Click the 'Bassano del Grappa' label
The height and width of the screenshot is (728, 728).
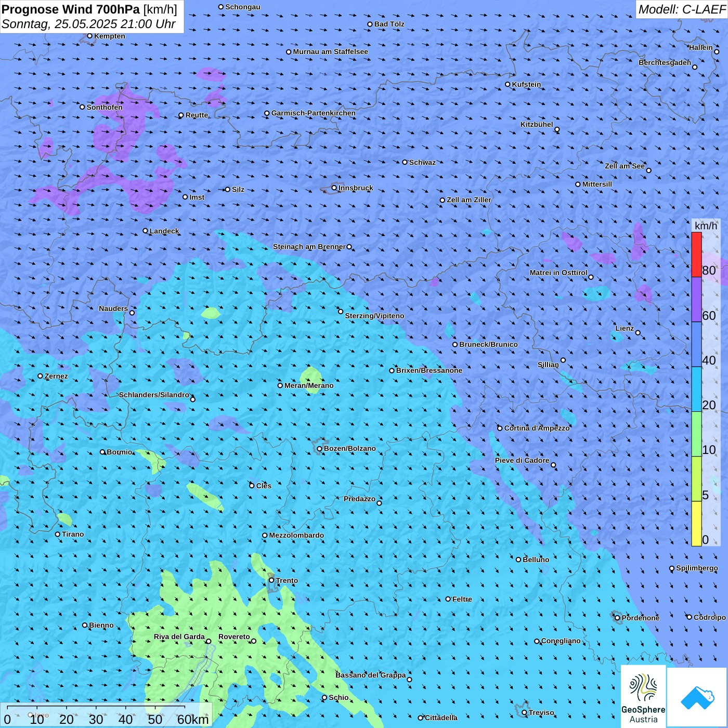[x=371, y=675]
